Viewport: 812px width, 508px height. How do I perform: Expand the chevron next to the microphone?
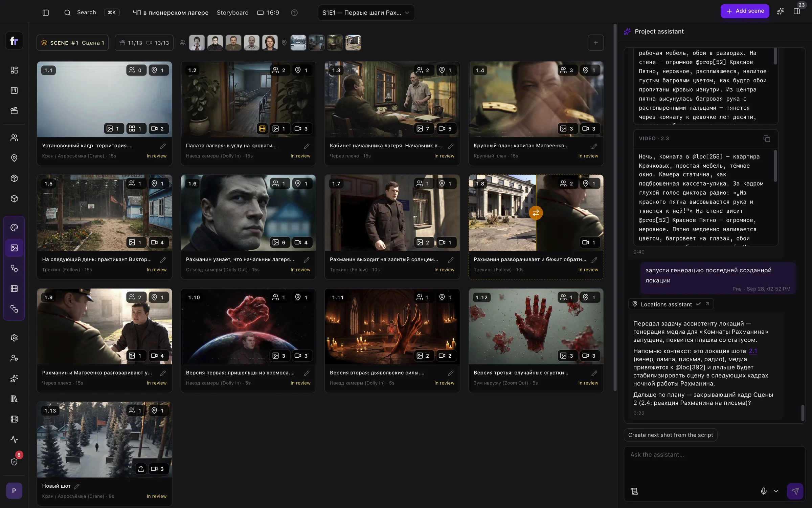[x=776, y=491]
